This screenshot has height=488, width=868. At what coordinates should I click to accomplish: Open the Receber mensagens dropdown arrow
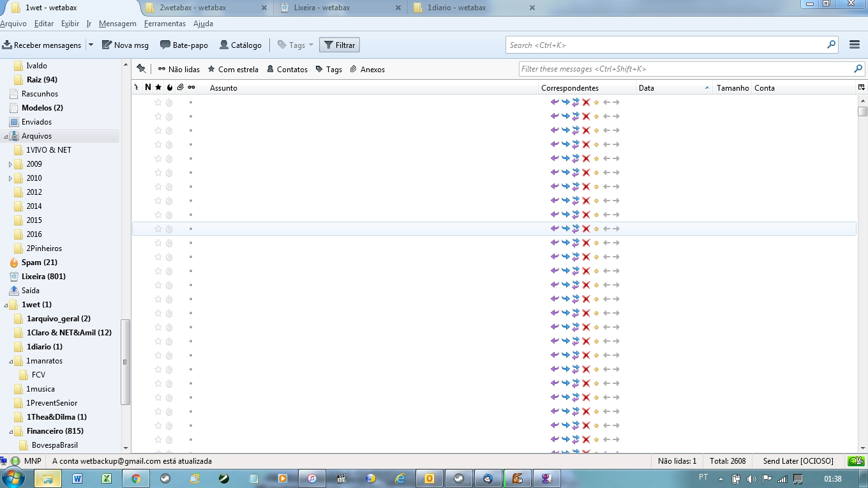(x=91, y=45)
